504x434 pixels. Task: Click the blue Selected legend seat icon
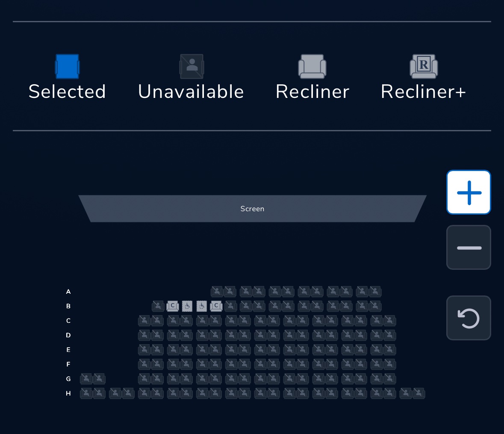(67, 67)
